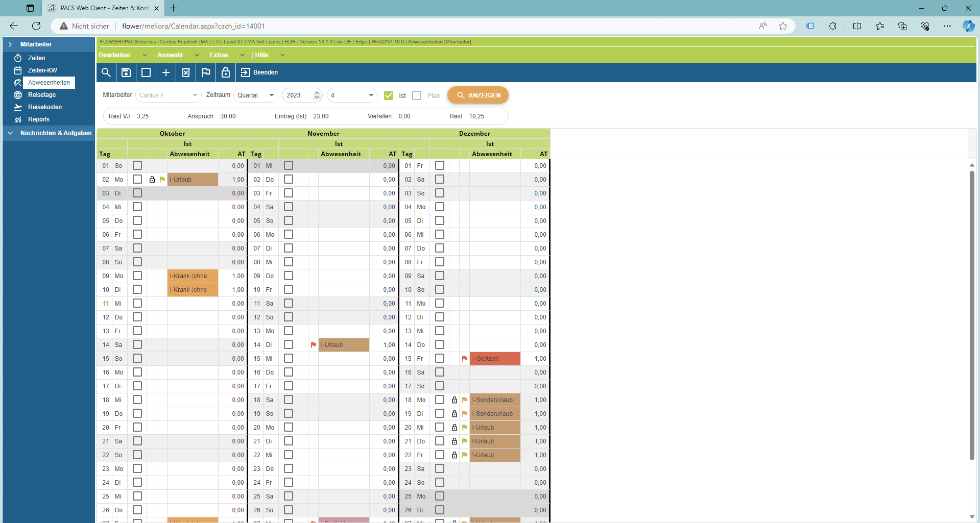
Task: Refresh the browser page
Action: (36, 26)
